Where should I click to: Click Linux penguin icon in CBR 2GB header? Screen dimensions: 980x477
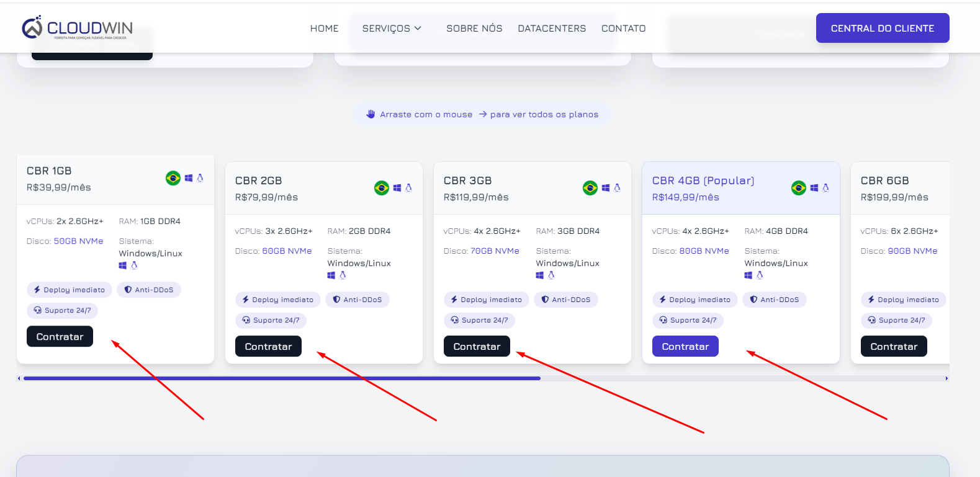point(408,188)
